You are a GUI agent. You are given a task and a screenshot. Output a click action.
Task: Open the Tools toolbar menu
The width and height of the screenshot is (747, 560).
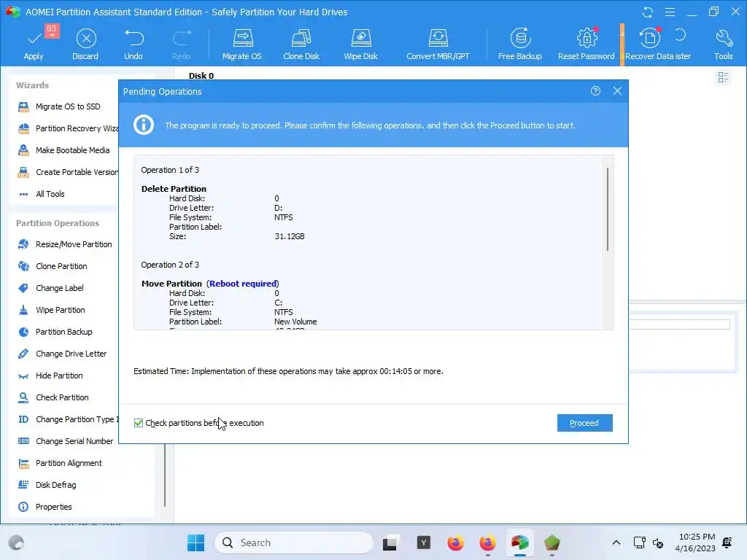coord(723,44)
